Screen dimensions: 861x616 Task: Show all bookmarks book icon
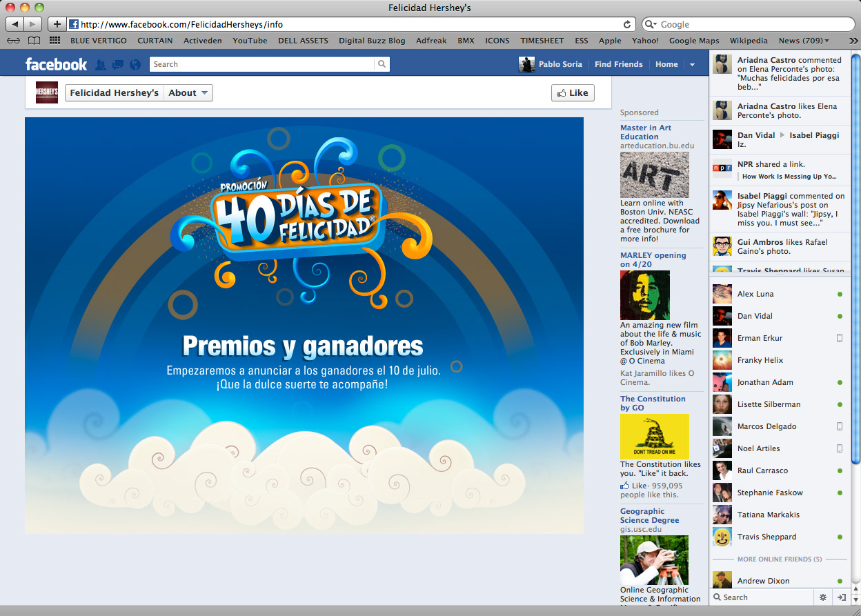(34, 41)
